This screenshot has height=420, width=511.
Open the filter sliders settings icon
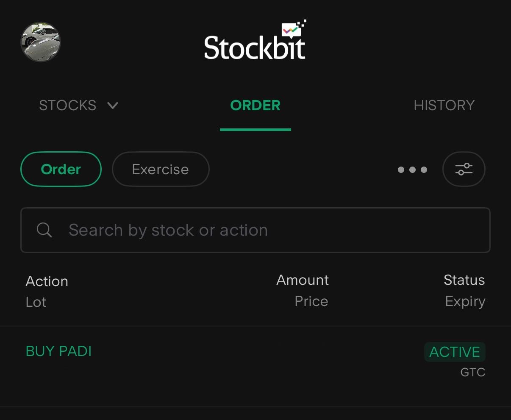[x=464, y=169]
